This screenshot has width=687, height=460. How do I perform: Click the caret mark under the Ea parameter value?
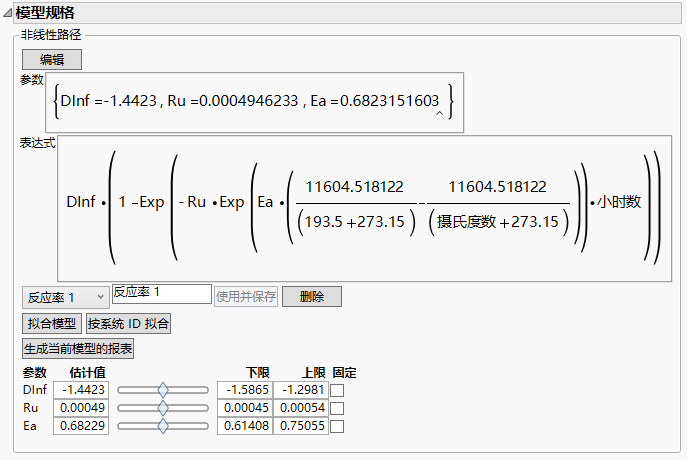point(439,113)
